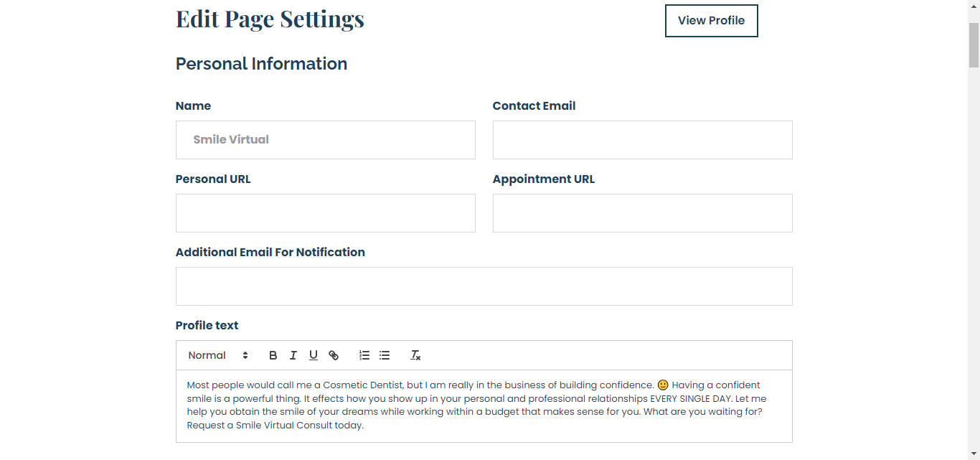Image resolution: width=980 pixels, height=460 pixels.
Task: Click the page vertical scrollbar thumb
Action: tap(974, 44)
